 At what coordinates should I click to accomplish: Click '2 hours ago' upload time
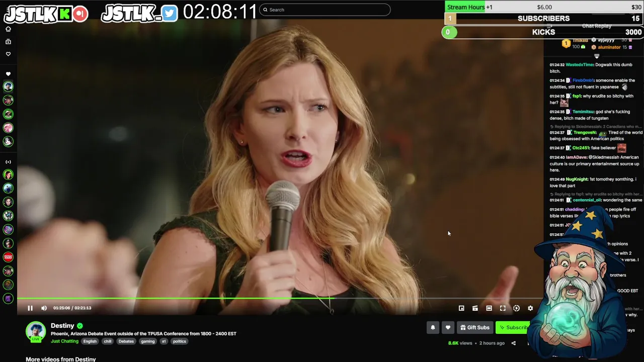[492, 343]
